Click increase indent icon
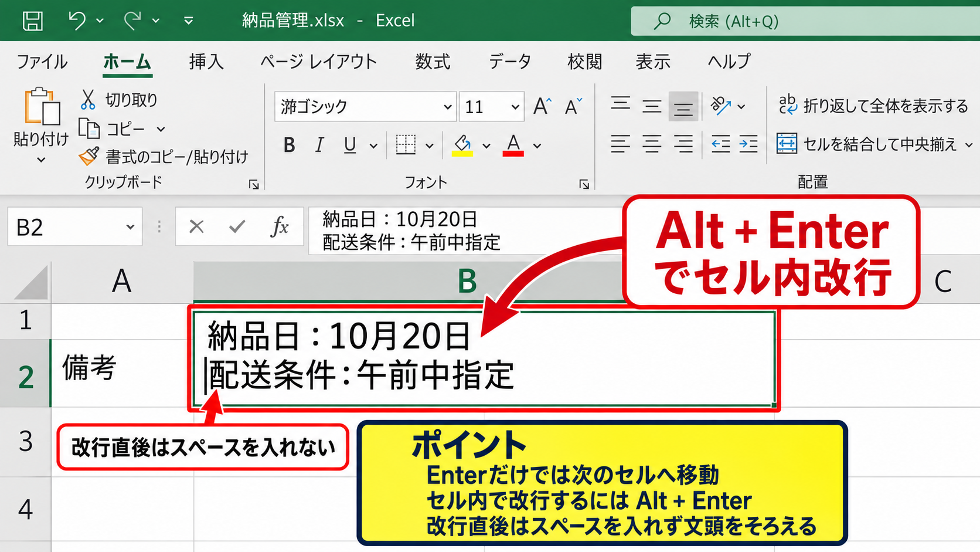Screen dimensions: 980x552 coord(748,144)
